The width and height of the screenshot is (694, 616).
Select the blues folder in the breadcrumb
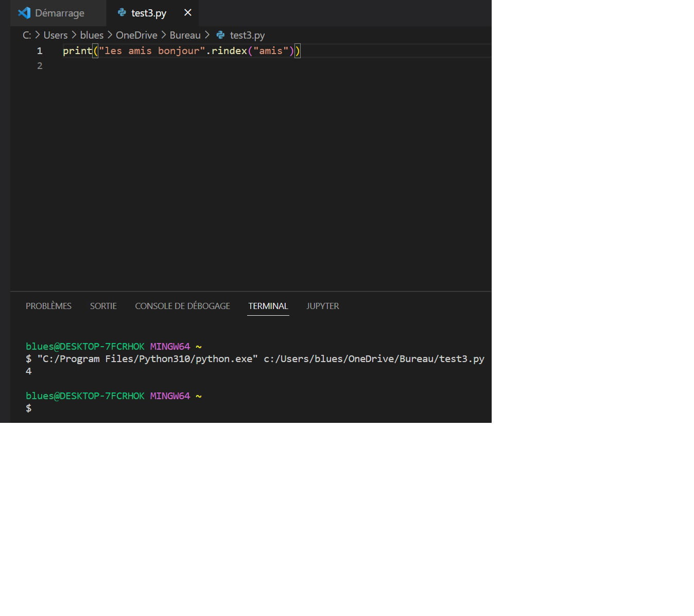point(92,35)
